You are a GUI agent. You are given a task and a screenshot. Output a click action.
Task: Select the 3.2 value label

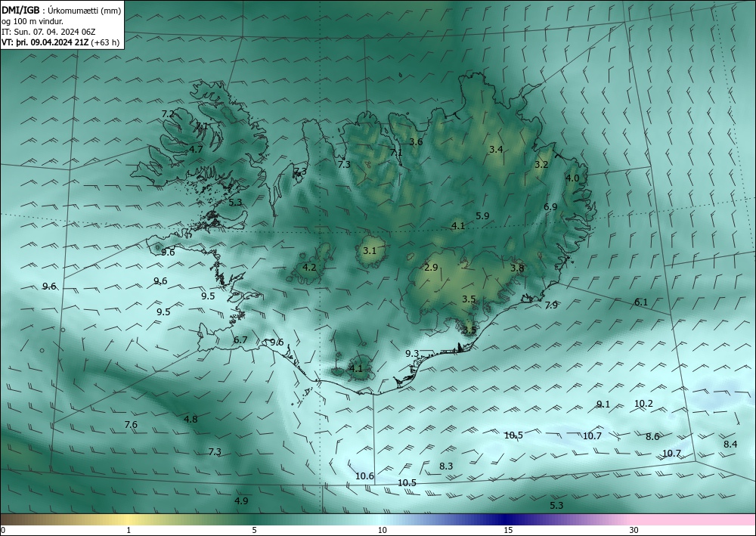pos(541,164)
